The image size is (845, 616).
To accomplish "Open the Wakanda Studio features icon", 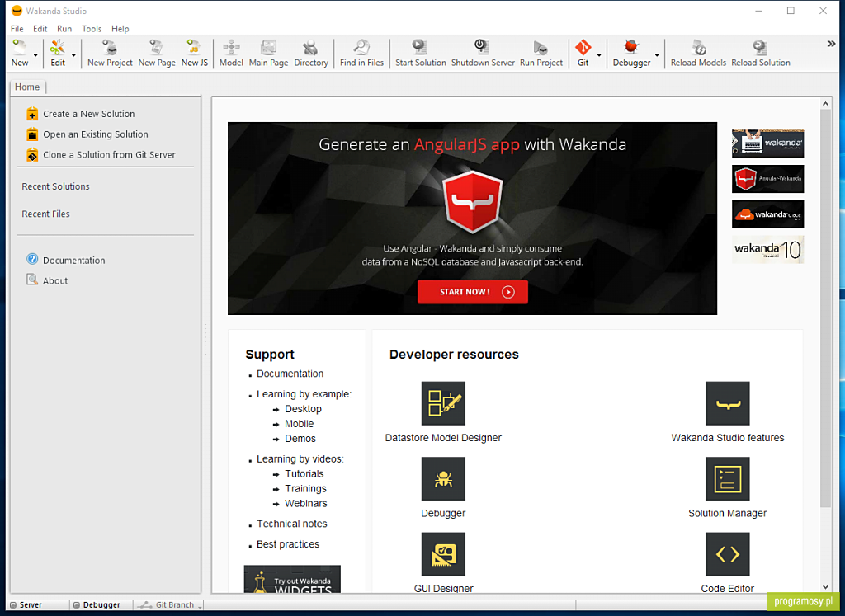I will (x=728, y=403).
